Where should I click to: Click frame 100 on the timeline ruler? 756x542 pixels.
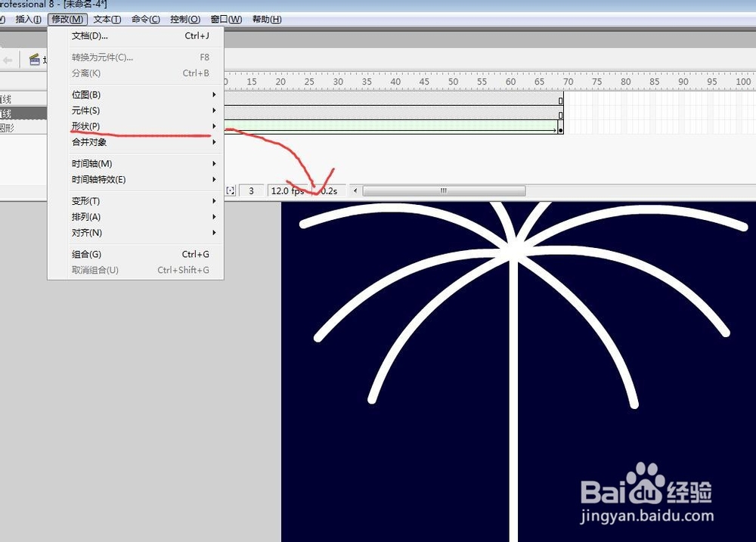pos(743,82)
